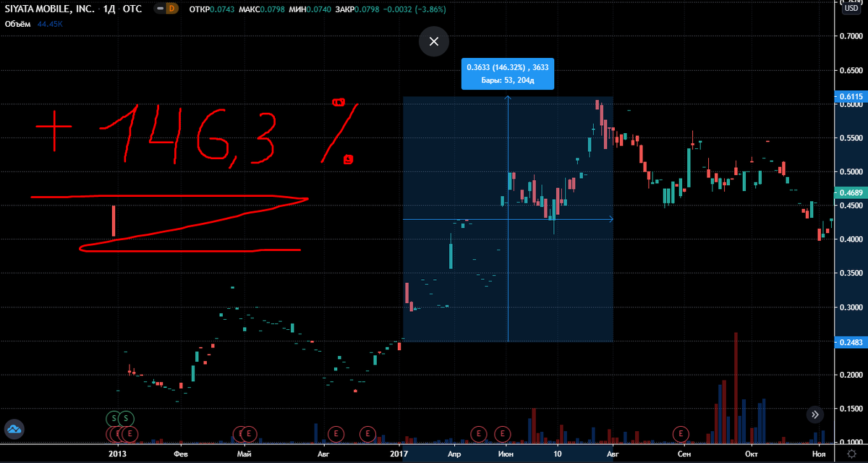Click earnings E marker just left of 2017
The image size is (868, 463).
[x=367, y=433]
